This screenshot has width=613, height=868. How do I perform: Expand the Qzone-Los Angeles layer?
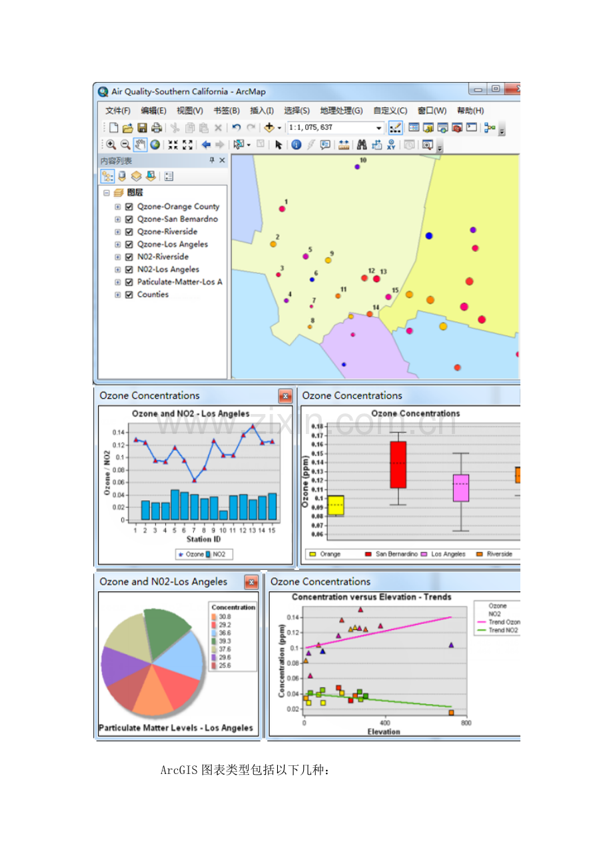click(x=118, y=245)
